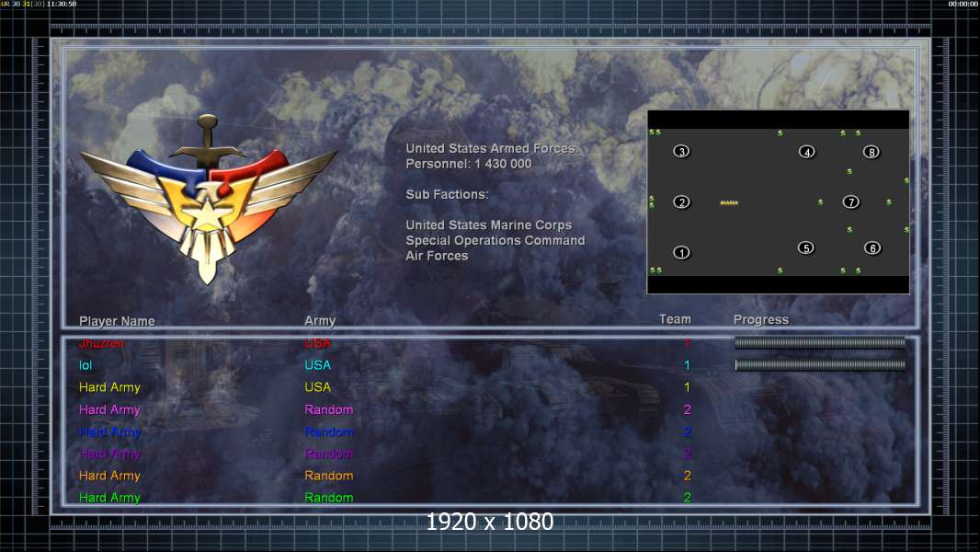Click the red USA army entry for Jhuzren
Image resolution: width=980 pixels, height=552 pixels.
(x=317, y=342)
